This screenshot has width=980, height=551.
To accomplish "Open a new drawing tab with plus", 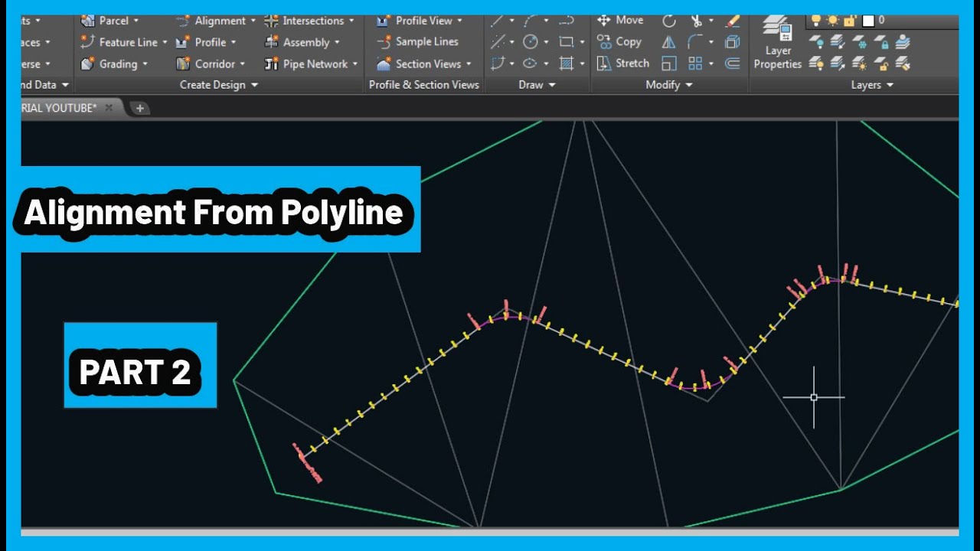I will tap(139, 109).
